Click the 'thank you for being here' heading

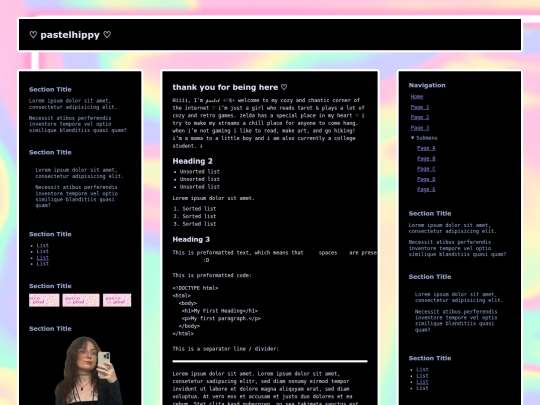pyautogui.click(x=230, y=87)
